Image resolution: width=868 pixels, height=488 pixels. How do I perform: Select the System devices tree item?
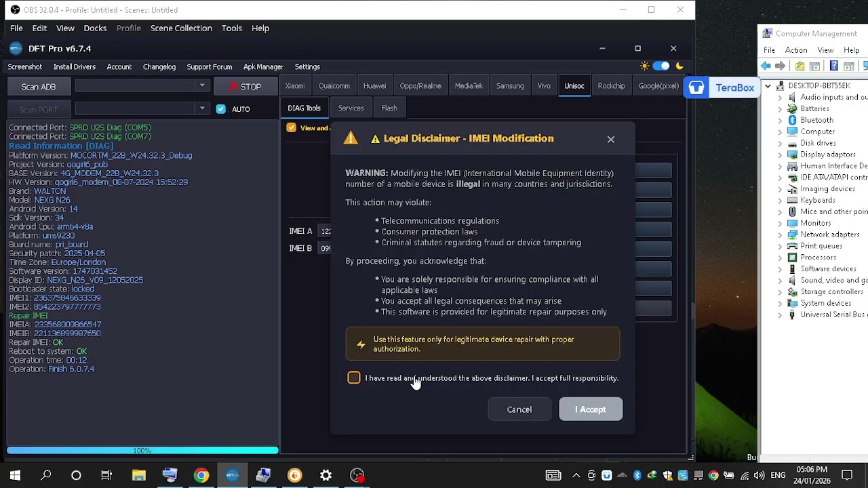(x=825, y=304)
